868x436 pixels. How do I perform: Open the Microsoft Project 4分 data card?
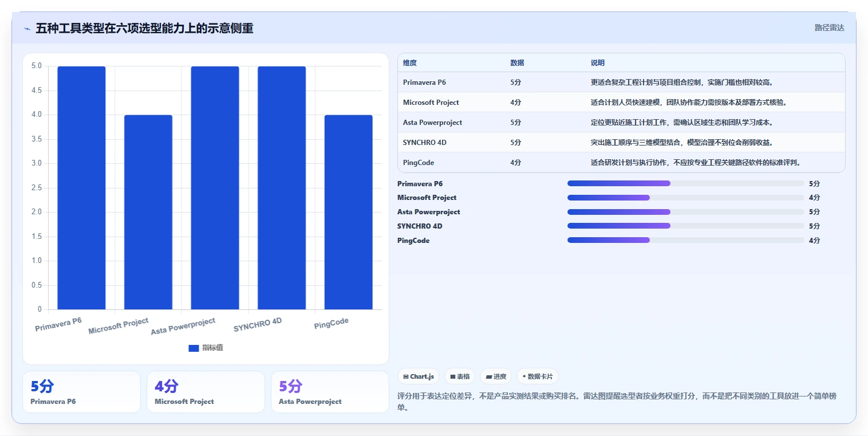206,392
